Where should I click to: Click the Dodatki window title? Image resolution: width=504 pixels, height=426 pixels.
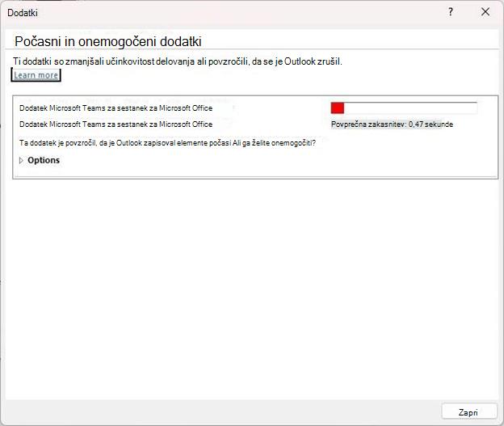pos(23,13)
